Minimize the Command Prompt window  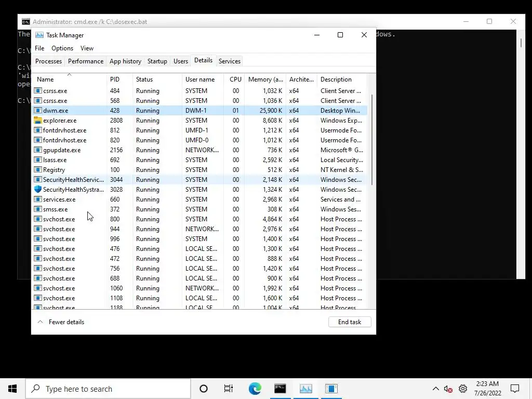pyautogui.click(x=466, y=21)
